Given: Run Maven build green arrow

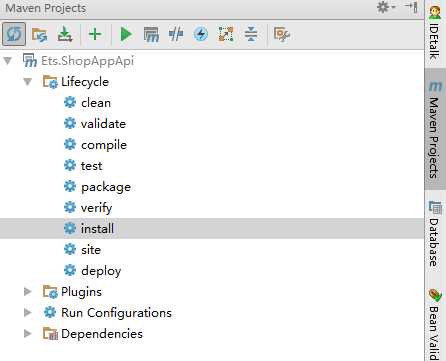Looking at the screenshot, I should tap(126, 34).
